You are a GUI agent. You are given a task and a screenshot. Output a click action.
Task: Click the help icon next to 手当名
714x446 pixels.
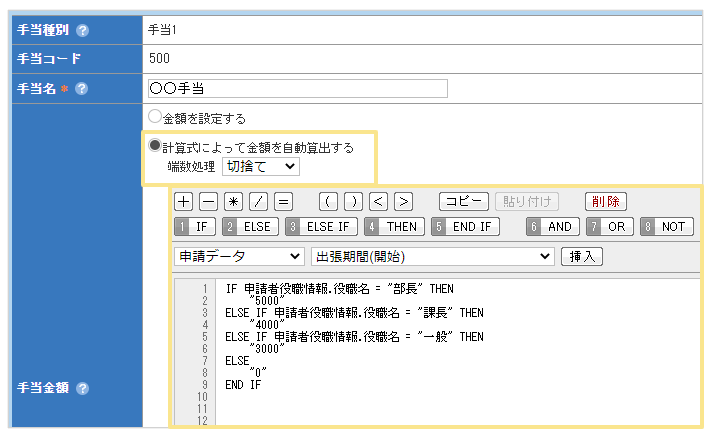(82, 88)
